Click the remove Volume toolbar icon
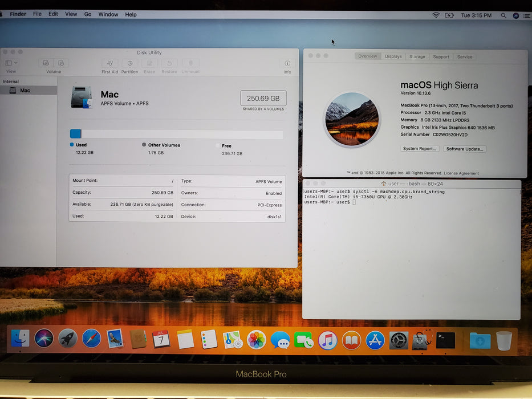Screen dimensions: 532x399 coord(61,63)
